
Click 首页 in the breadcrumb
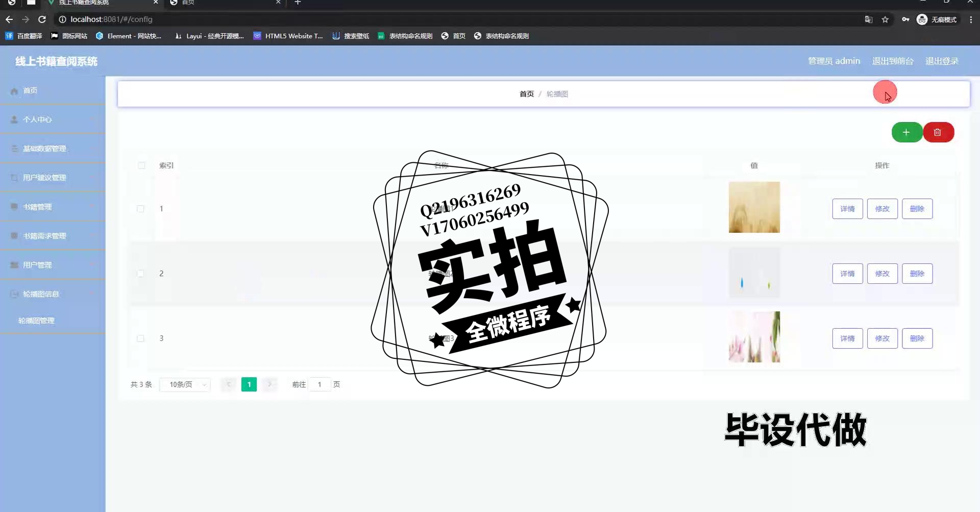click(527, 94)
